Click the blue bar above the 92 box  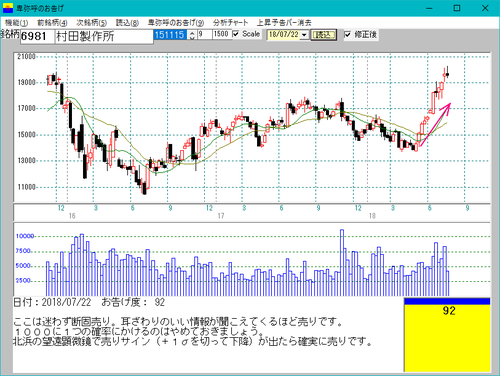click(x=447, y=301)
